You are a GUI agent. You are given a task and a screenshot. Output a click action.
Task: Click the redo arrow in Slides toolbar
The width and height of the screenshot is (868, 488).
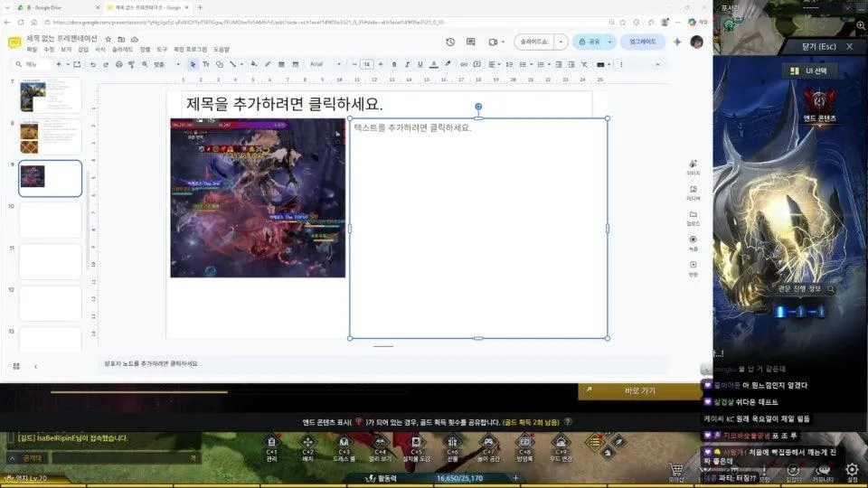pos(106,65)
